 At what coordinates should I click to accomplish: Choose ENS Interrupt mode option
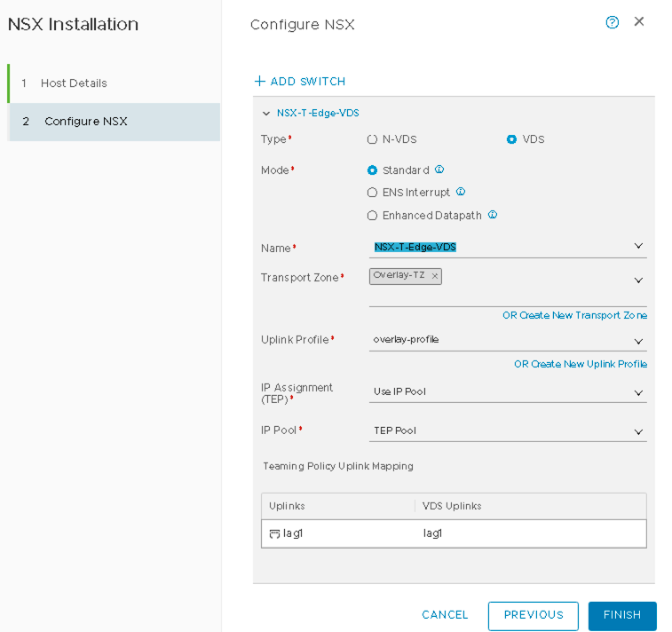[x=373, y=193]
